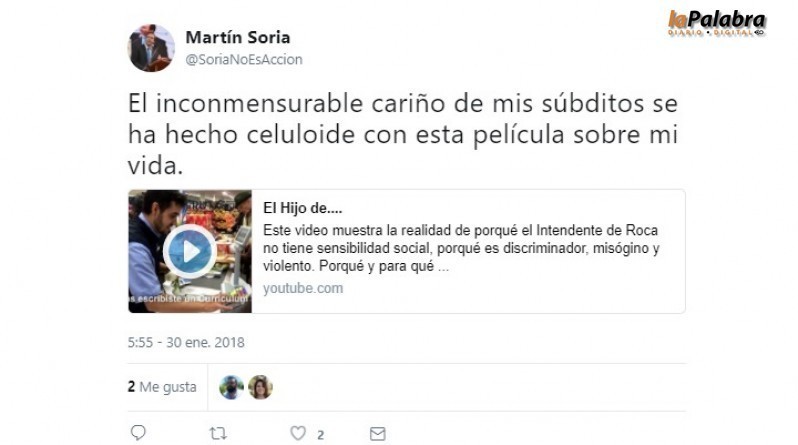Retweet using the arrows icon
The image size is (798, 445).
[218, 434]
